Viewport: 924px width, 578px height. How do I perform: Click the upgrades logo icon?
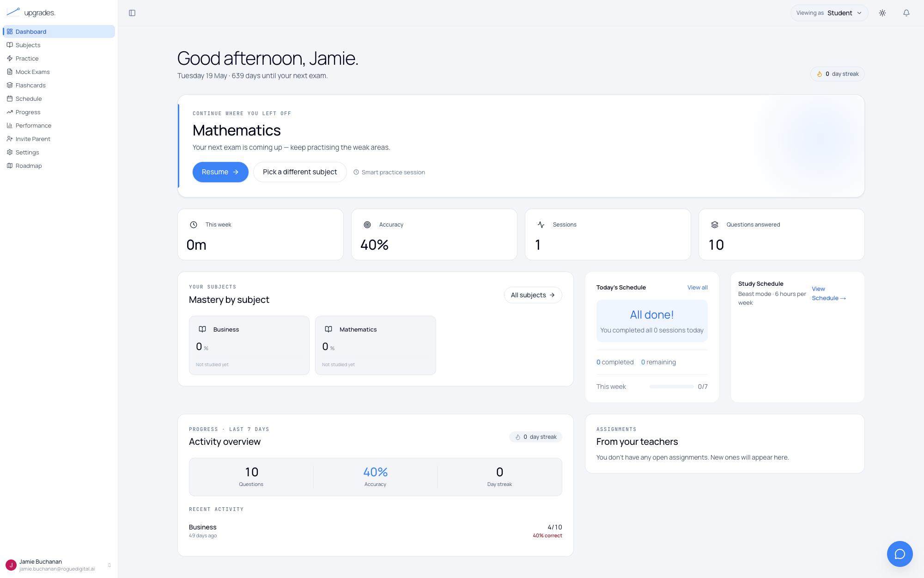(13, 12)
